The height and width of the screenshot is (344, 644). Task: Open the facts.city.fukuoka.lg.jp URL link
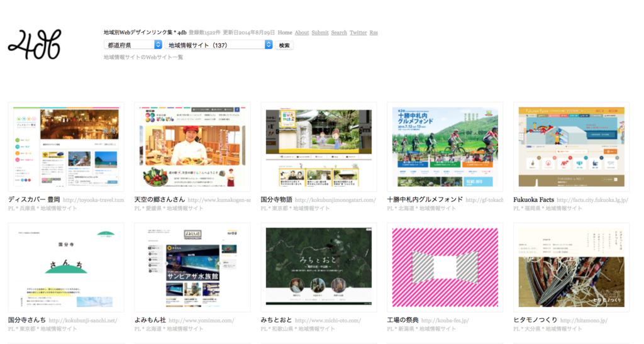[x=592, y=200]
